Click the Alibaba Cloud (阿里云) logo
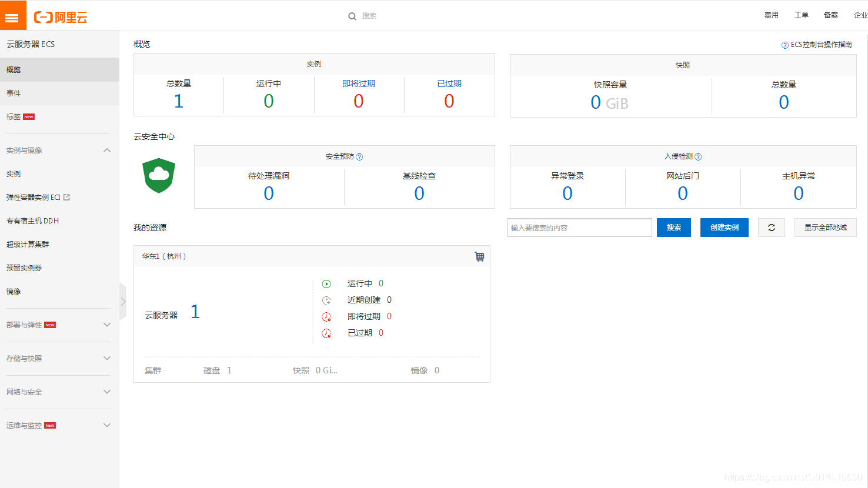868x488 pixels. [61, 16]
